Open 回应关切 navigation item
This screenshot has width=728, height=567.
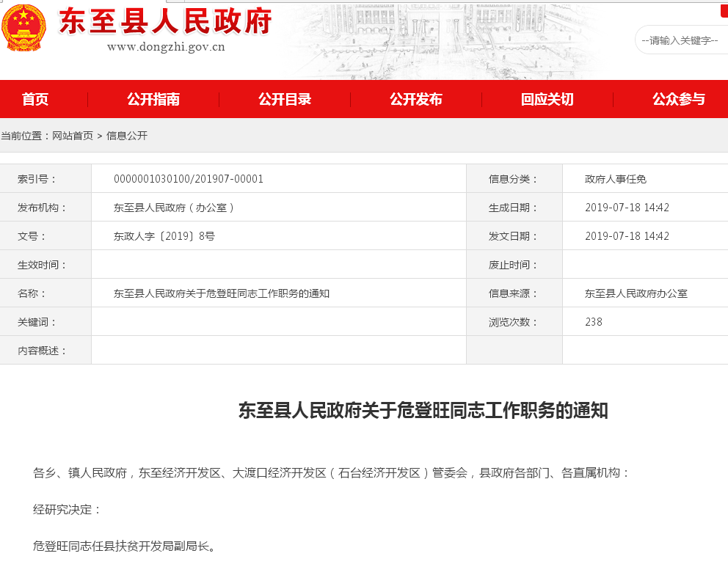(547, 99)
